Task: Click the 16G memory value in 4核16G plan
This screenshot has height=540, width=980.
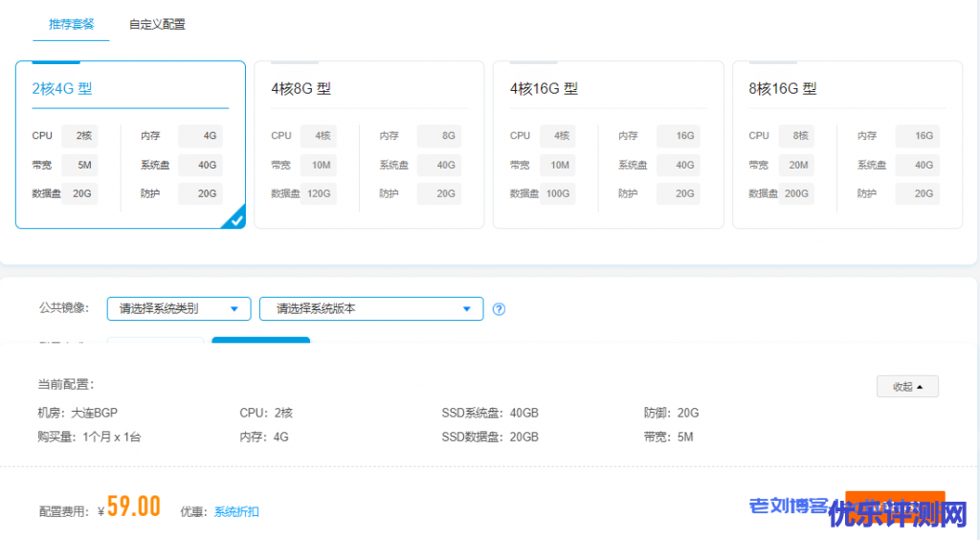Action: [684, 136]
